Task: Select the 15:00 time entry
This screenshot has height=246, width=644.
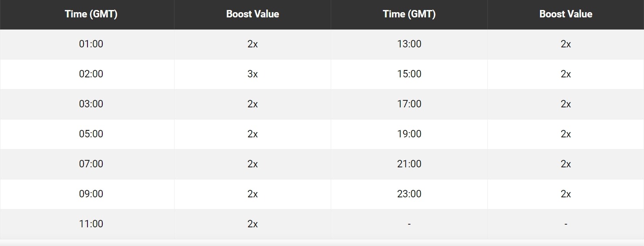Action: (x=409, y=74)
